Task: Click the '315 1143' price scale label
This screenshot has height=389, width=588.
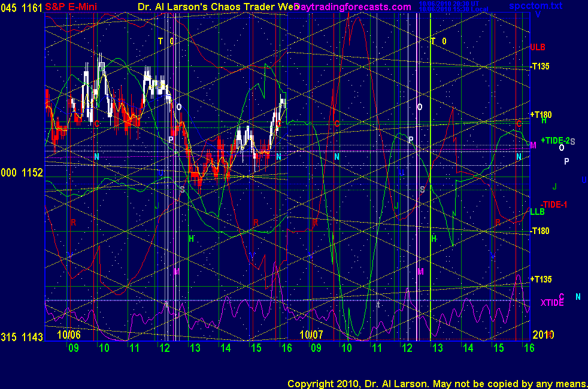Action: tap(22, 337)
